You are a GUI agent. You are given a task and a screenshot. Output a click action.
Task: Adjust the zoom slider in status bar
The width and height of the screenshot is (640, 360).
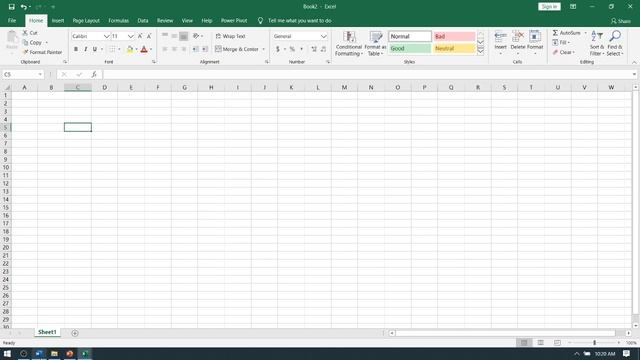tap(594, 343)
